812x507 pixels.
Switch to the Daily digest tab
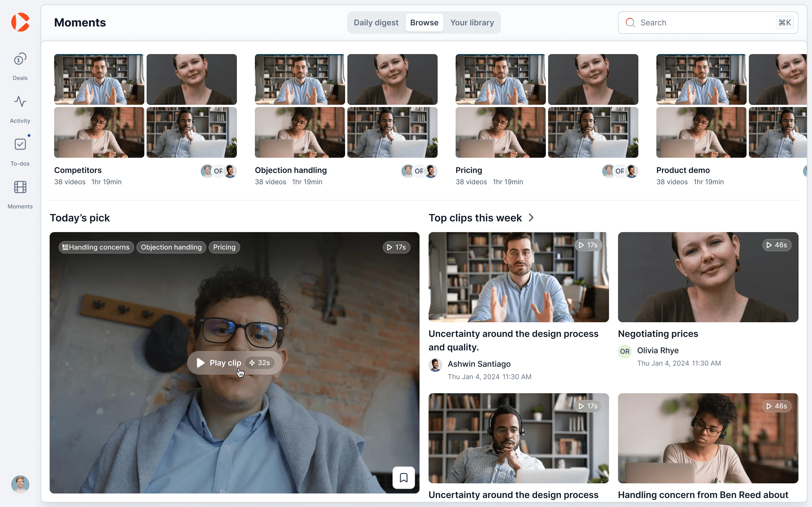coord(376,23)
